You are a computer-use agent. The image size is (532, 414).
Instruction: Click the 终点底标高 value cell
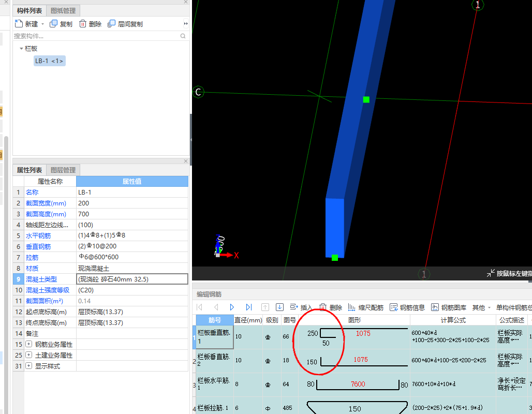click(x=132, y=322)
